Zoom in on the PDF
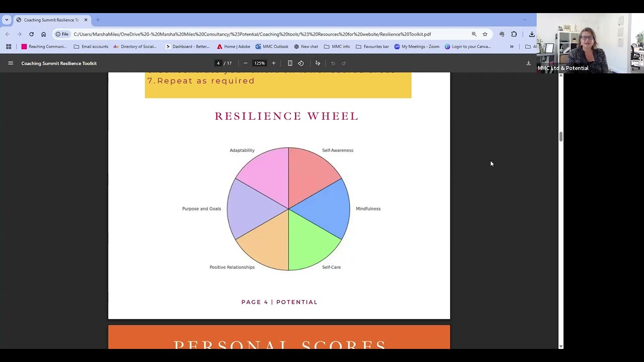644x362 pixels. coord(274,63)
